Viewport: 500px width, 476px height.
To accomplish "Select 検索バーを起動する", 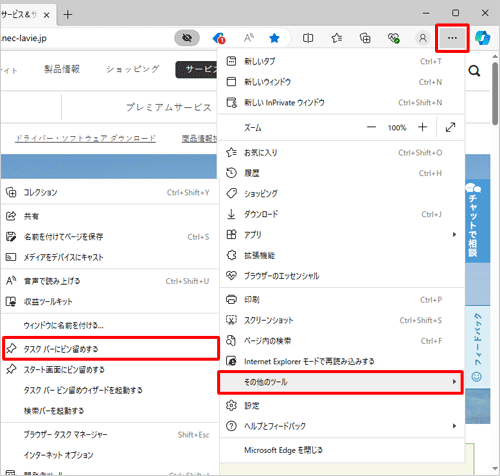I will pos(109,411).
